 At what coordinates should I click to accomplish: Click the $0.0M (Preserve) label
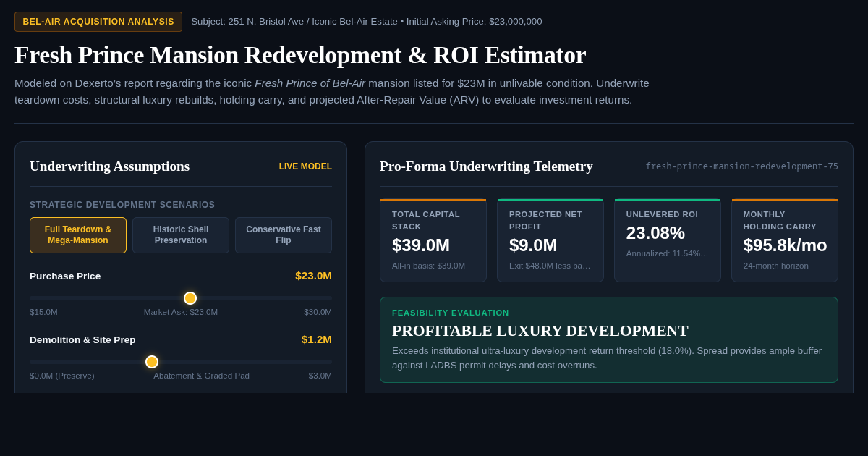(62, 376)
